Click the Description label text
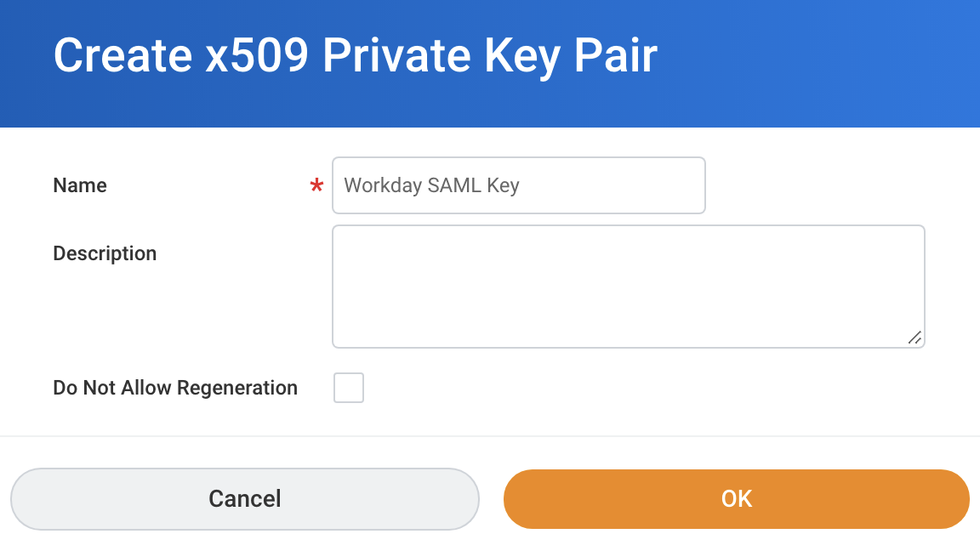The image size is (980, 551). [x=105, y=253]
